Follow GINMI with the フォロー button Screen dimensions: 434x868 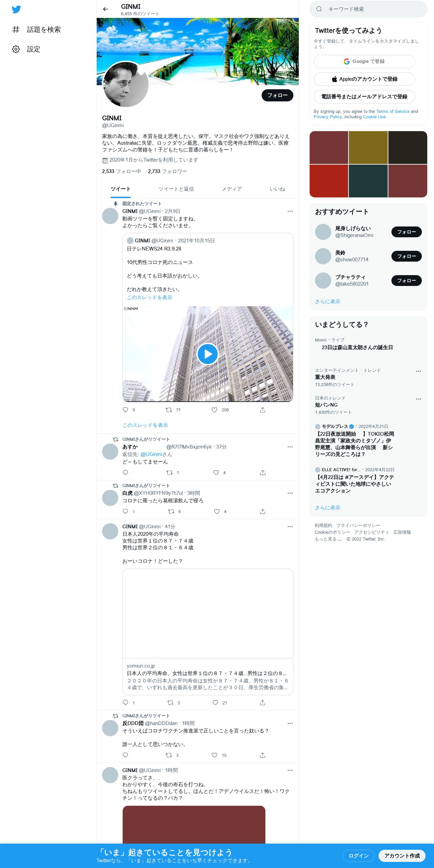click(x=277, y=95)
